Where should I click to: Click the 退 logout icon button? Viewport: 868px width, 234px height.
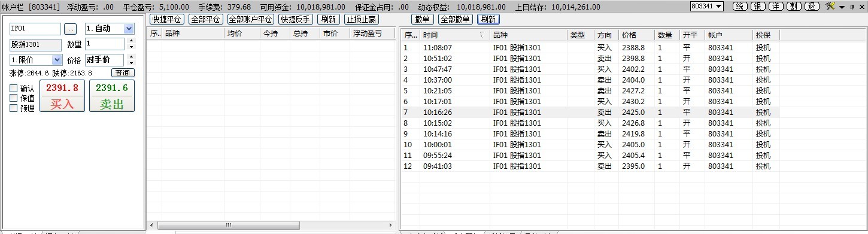[x=812, y=6]
